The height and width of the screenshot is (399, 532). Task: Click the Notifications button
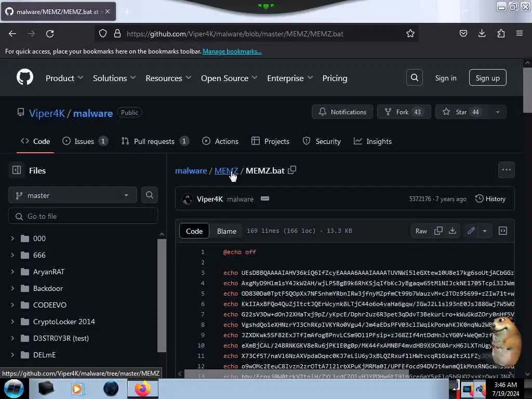coord(342,112)
